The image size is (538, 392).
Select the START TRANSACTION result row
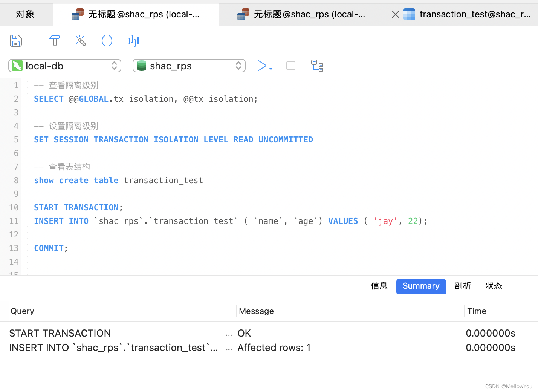[269, 333]
